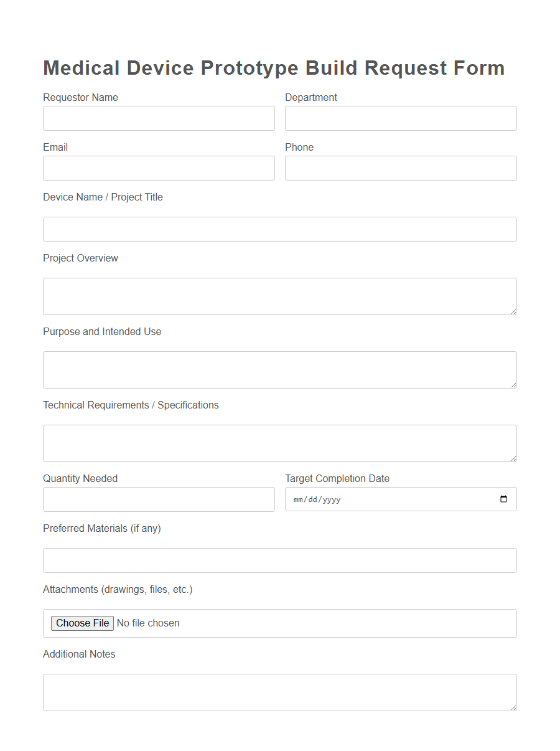Select the month segment of the date field
560x751 pixels.
point(297,499)
